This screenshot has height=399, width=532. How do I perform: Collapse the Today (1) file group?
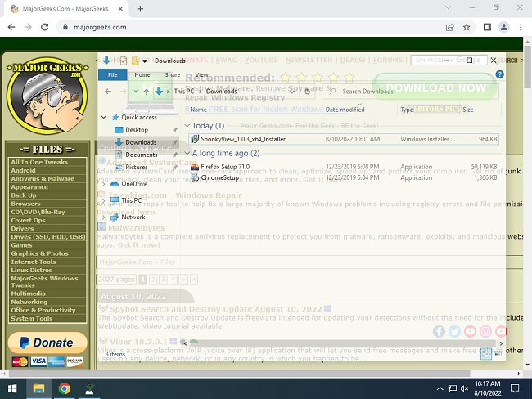click(x=187, y=126)
